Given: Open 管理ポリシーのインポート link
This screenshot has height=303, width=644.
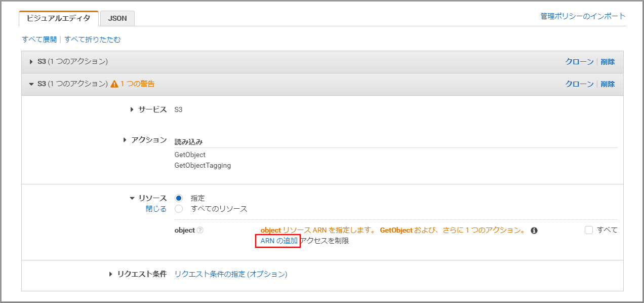Looking at the screenshot, I should point(583,16).
